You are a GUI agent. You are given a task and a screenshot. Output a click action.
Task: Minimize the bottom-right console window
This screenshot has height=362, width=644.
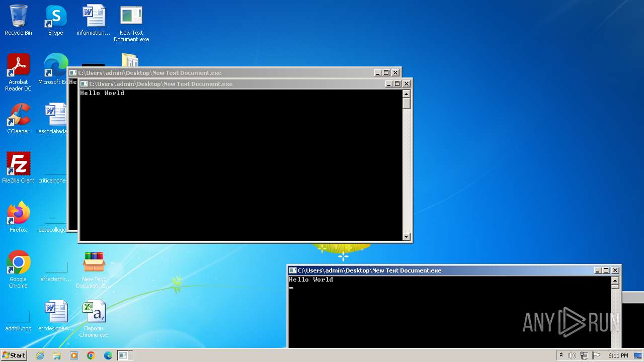click(598, 270)
